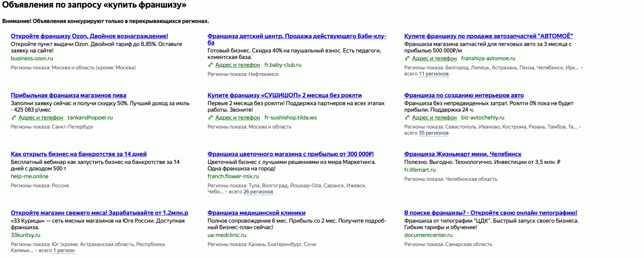
Task: Click phone icon beside biz-avtochehly.ru
Action: tap(407, 118)
